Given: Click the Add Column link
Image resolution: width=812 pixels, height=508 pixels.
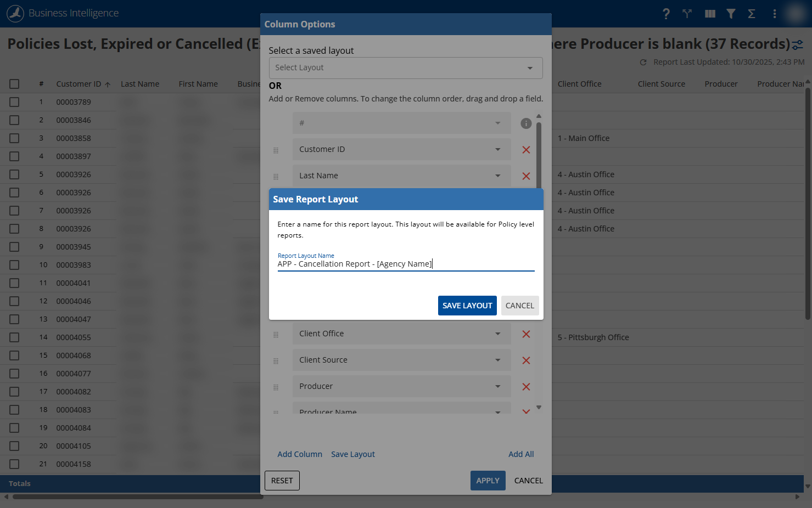Looking at the screenshot, I should coord(300,454).
